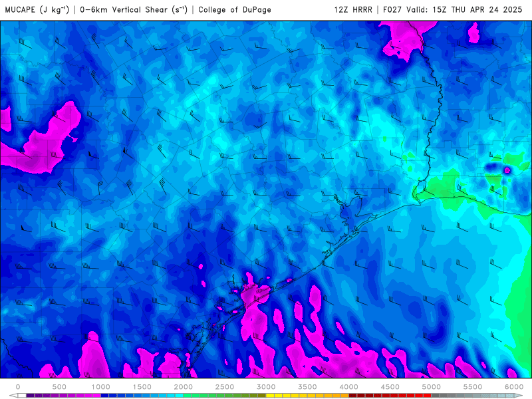Click the white swatch at the color bar's start
Image resolution: width=532 pixels, height=399 pixels.
point(22,396)
